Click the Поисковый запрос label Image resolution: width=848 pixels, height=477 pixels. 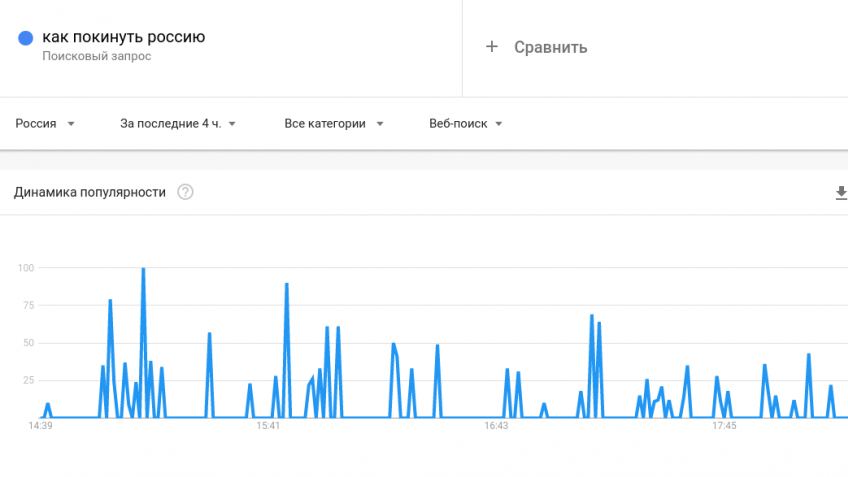(x=97, y=56)
